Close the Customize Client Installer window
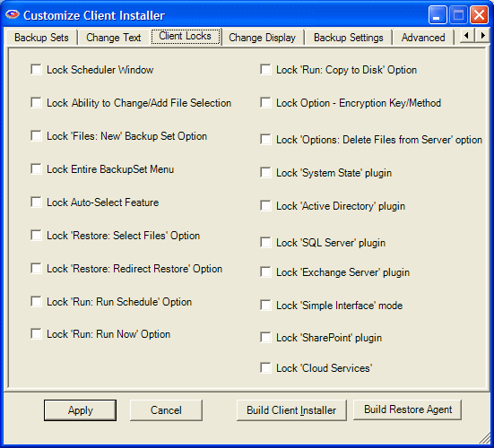This screenshot has height=448, width=494. click(479, 15)
